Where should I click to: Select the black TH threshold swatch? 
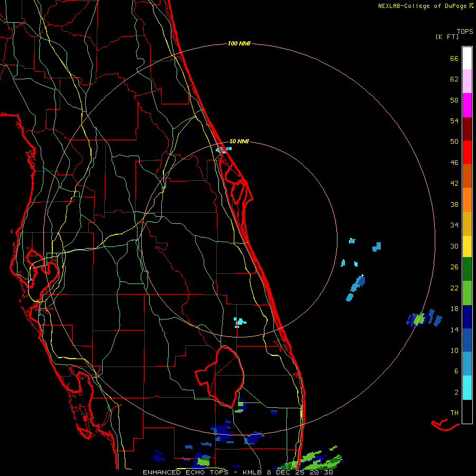[467, 411]
